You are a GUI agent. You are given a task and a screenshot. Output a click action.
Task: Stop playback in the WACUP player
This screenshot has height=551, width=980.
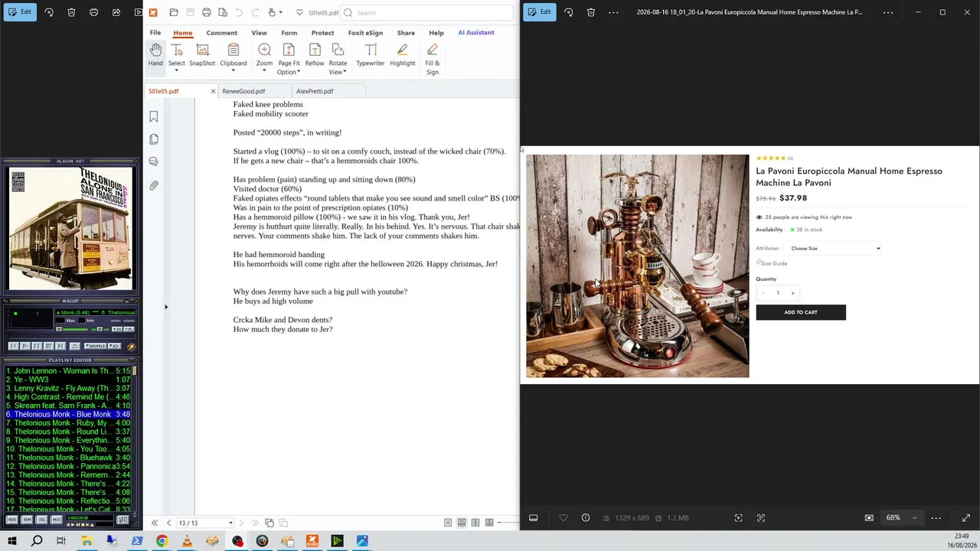point(48,346)
